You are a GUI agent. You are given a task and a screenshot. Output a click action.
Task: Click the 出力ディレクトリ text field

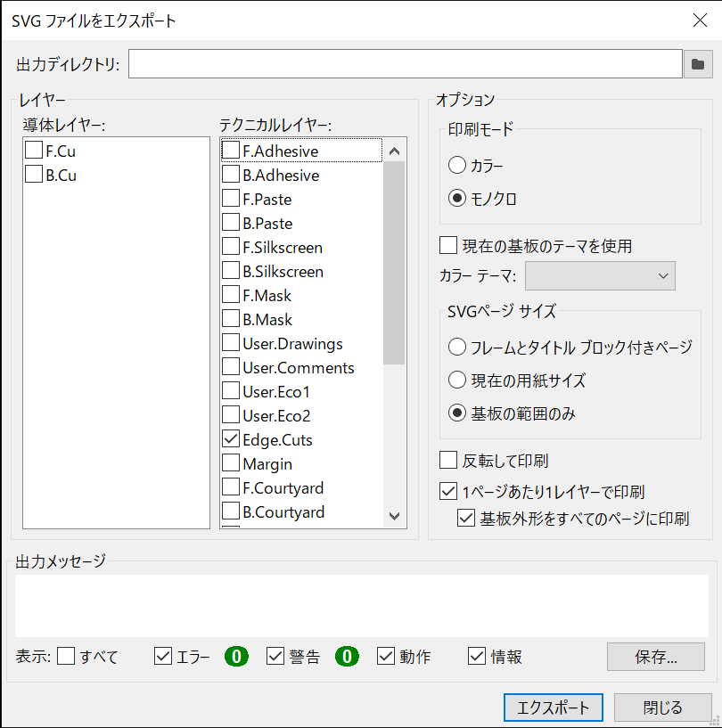pyautogui.click(x=406, y=64)
